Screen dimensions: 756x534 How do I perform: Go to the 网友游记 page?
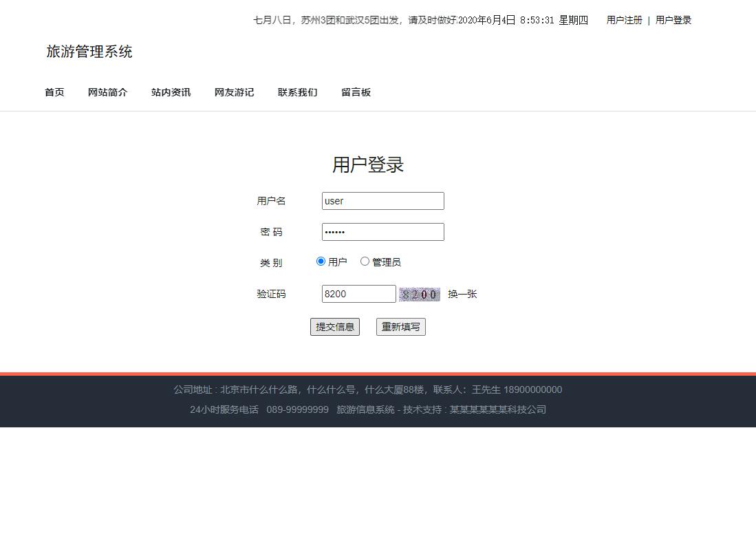[234, 92]
